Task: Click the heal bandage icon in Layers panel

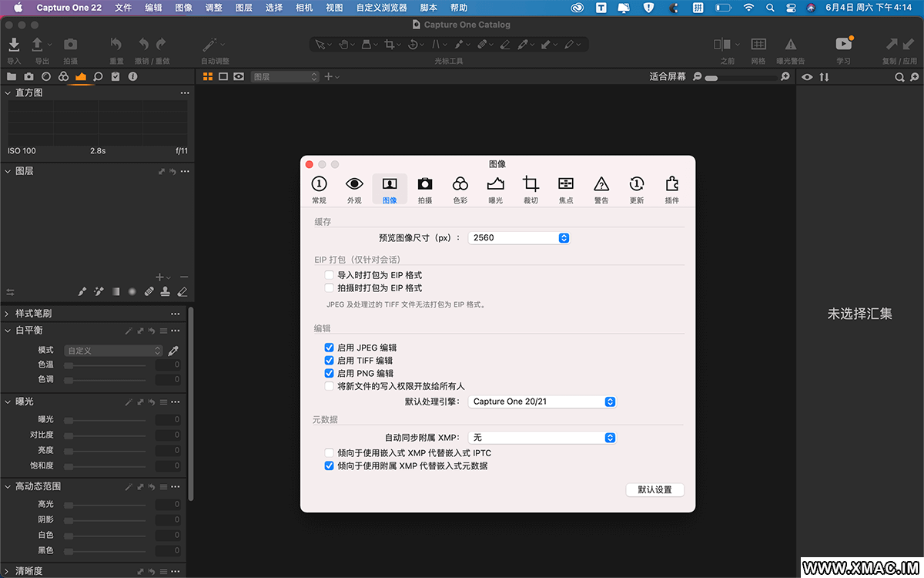Action: coord(149,292)
